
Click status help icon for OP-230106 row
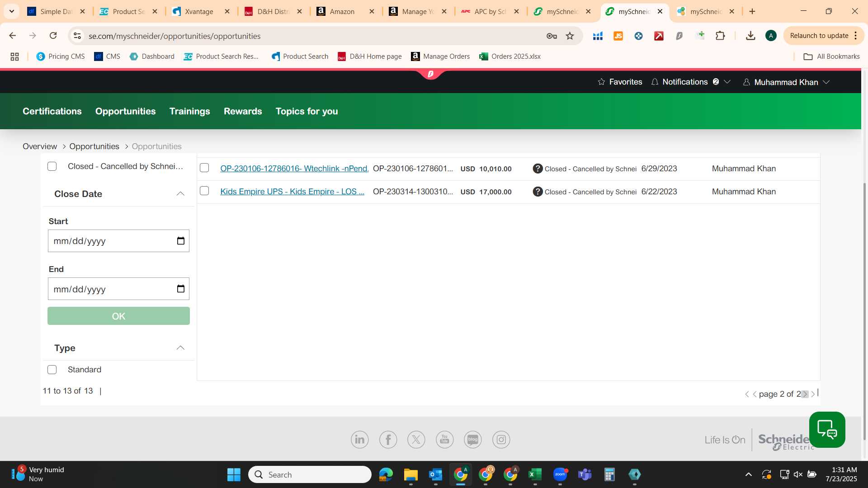point(538,169)
